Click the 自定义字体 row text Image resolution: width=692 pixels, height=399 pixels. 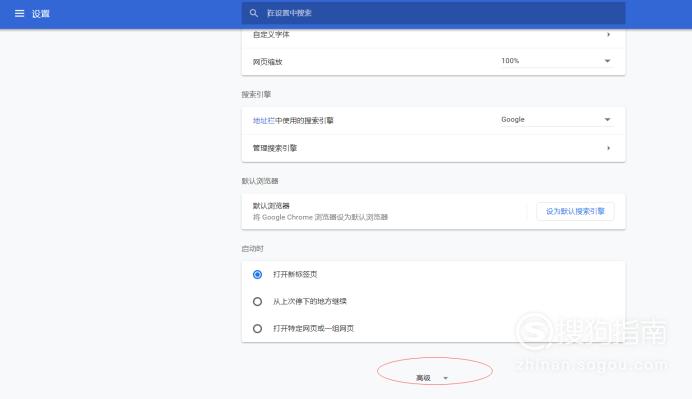271,34
